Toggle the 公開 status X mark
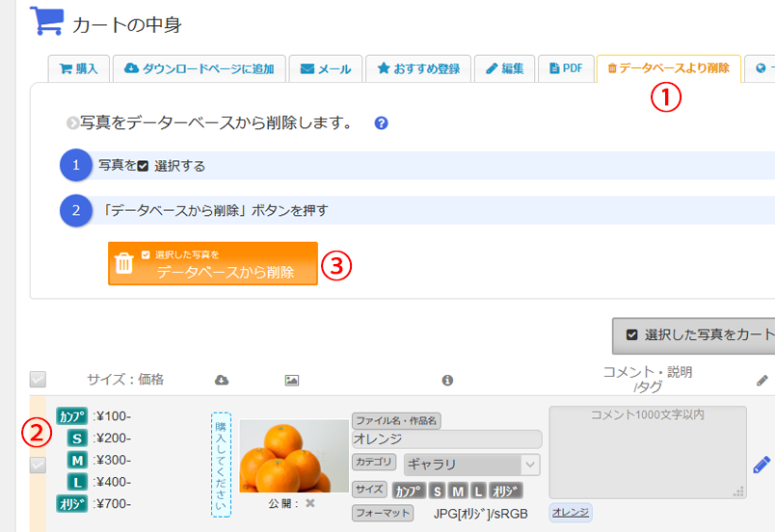 pos(310,503)
